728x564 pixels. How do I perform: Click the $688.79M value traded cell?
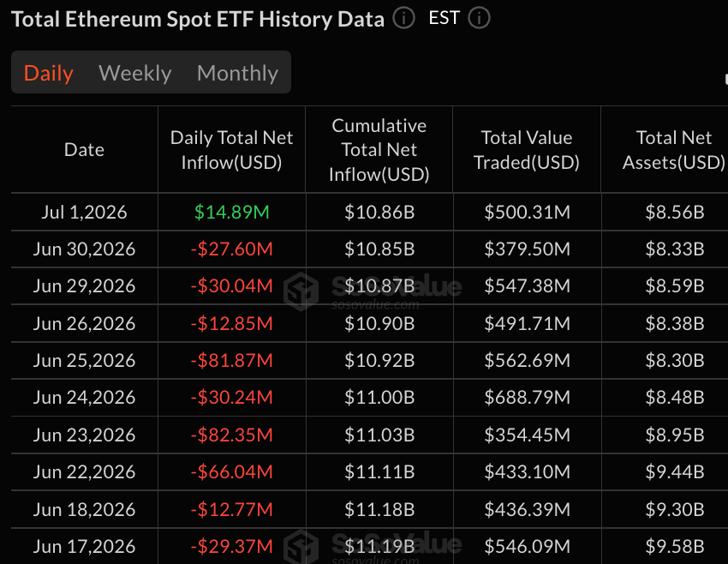click(x=527, y=397)
